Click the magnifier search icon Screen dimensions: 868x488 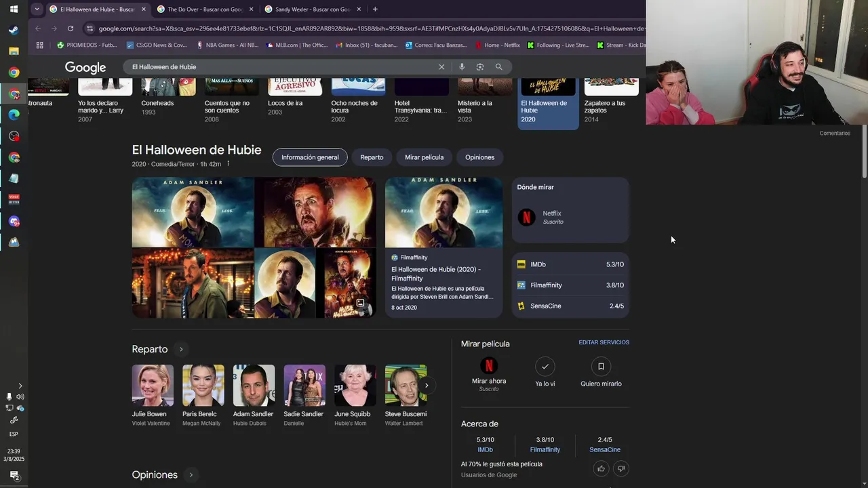tap(498, 67)
